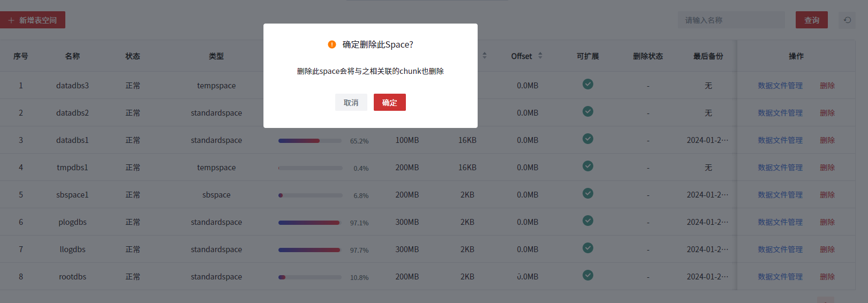Click the scalable checkmark for plogdbs
The image size is (868, 303).
(x=587, y=221)
